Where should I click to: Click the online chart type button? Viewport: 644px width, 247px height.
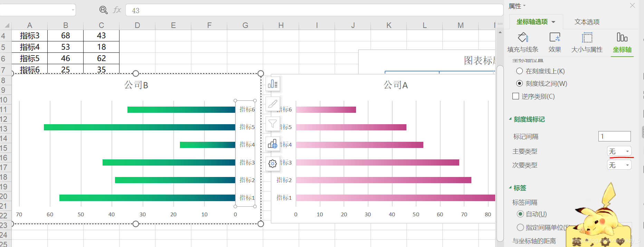[x=273, y=144]
